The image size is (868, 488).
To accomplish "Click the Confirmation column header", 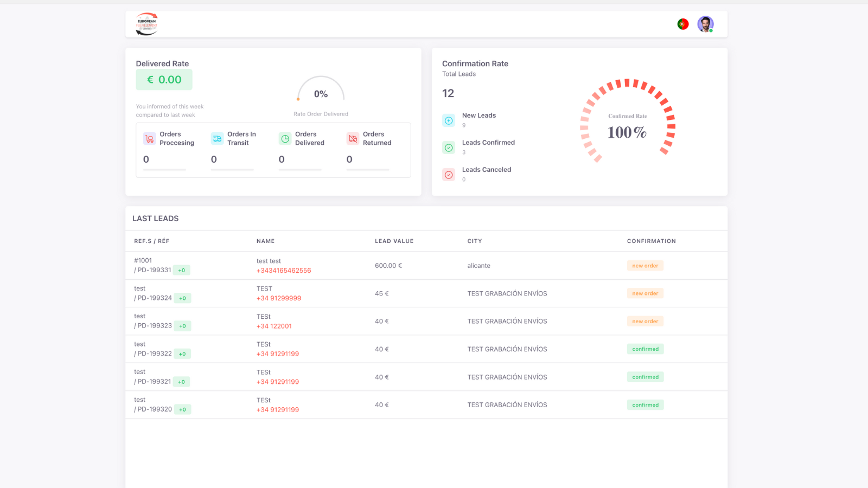I will point(651,241).
